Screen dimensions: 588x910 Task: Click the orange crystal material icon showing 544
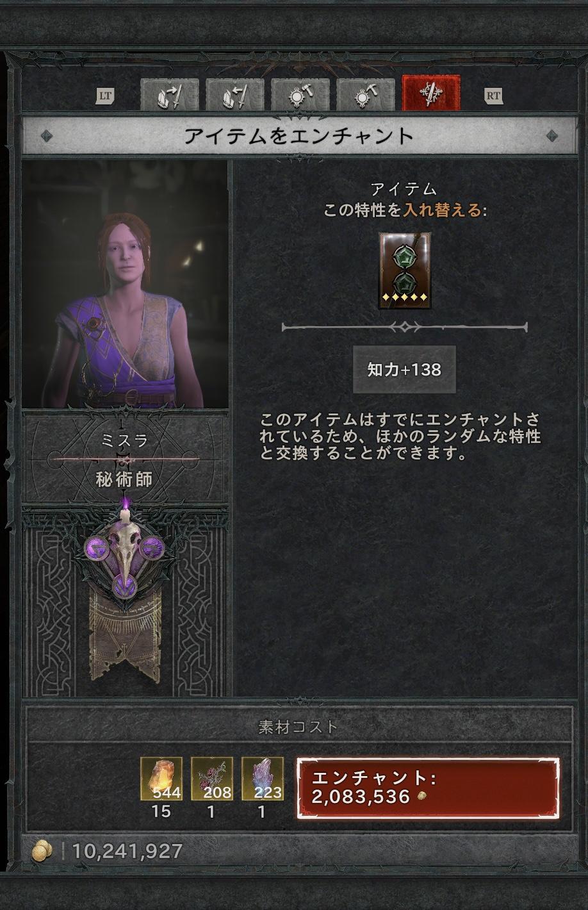point(161,779)
